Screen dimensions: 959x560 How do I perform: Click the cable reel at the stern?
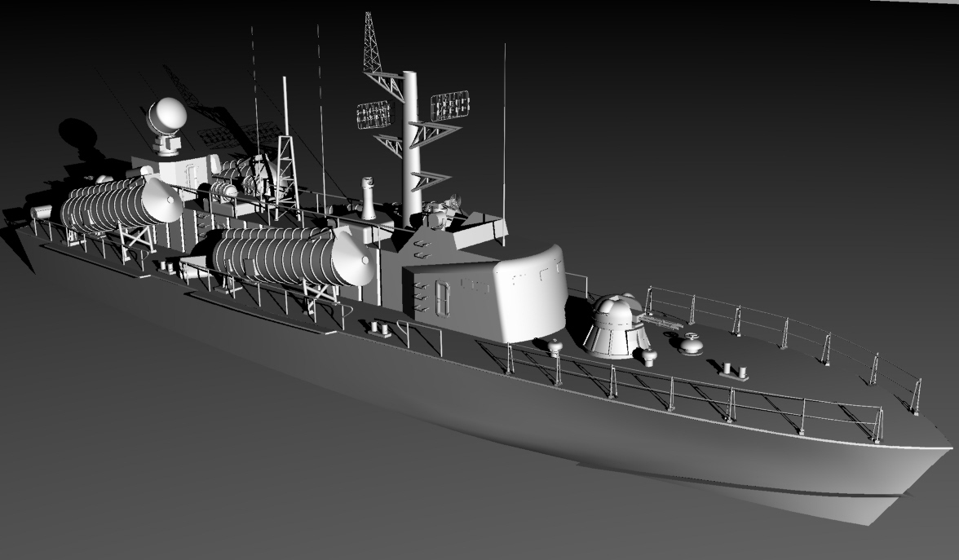click(41, 213)
